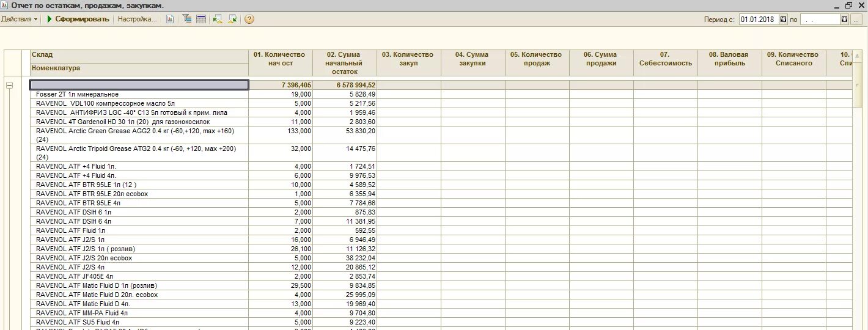The image size is (868, 330).
Task: Click the filter selection icon
Action: point(187,19)
